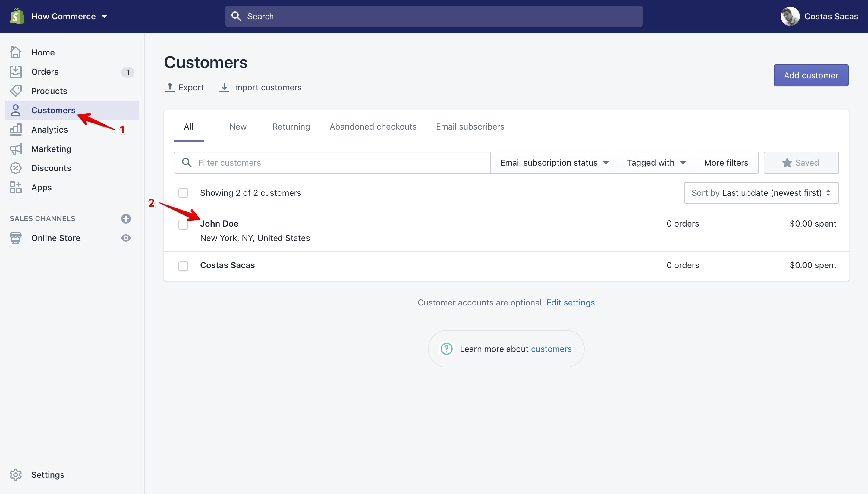Click the Orders count badge showing 1
868x494 pixels.
tap(127, 72)
